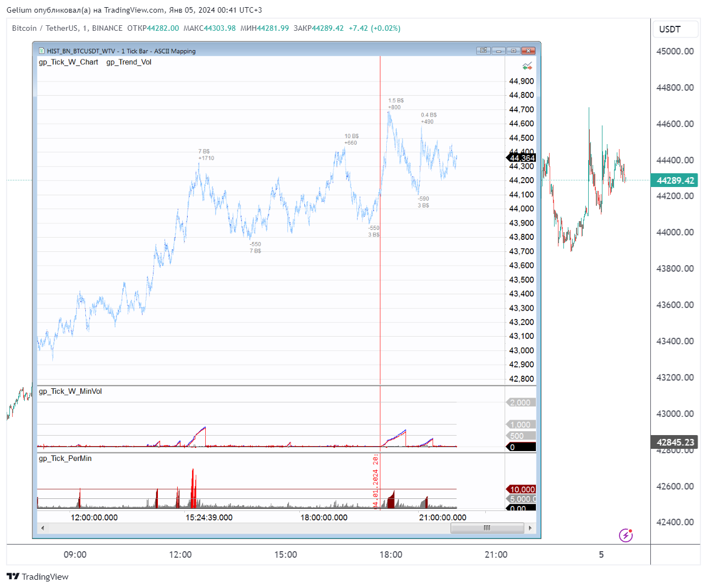Click the 5,000 gray level marker
This screenshot has width=707, height=588.
[x=521, y=499]
